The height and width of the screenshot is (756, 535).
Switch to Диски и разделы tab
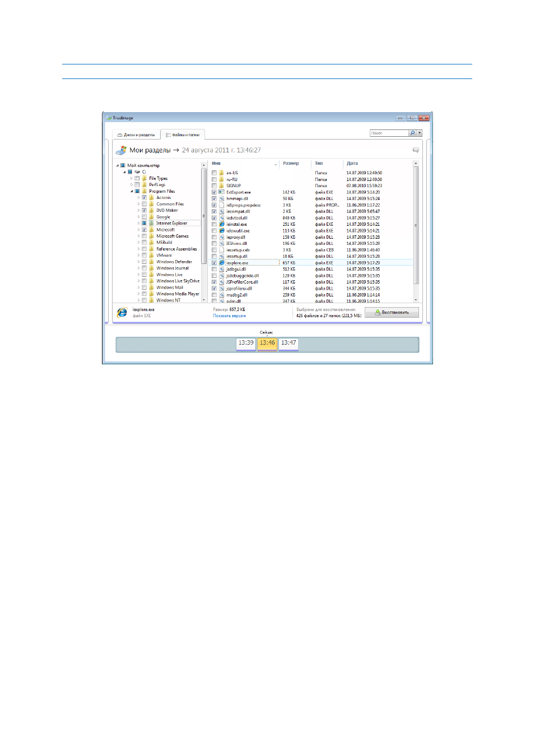[136, 135]
